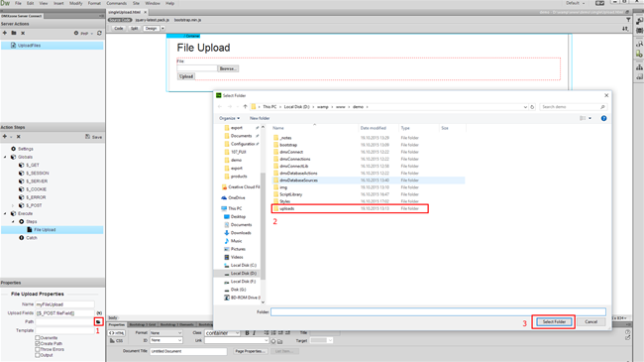Create new folder in Server Actions toolbar
The width and height of the screenshot is (644, 362).
14,33
